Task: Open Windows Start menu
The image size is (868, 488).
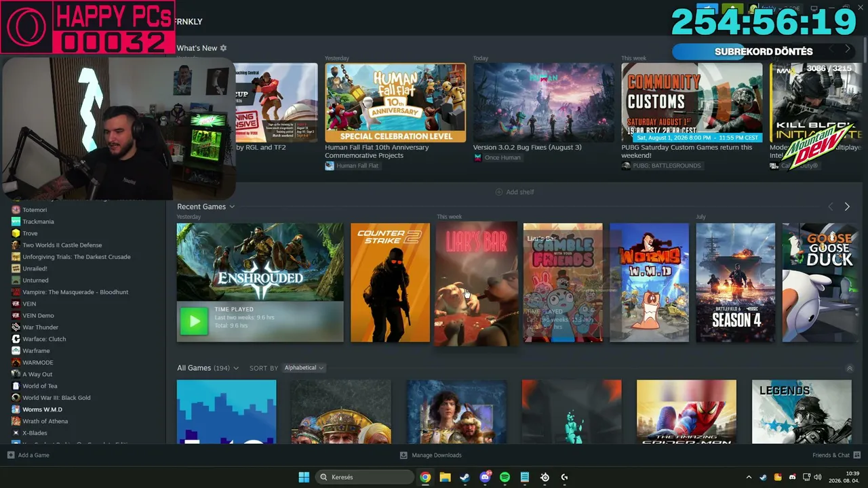Action: [304, 477]
